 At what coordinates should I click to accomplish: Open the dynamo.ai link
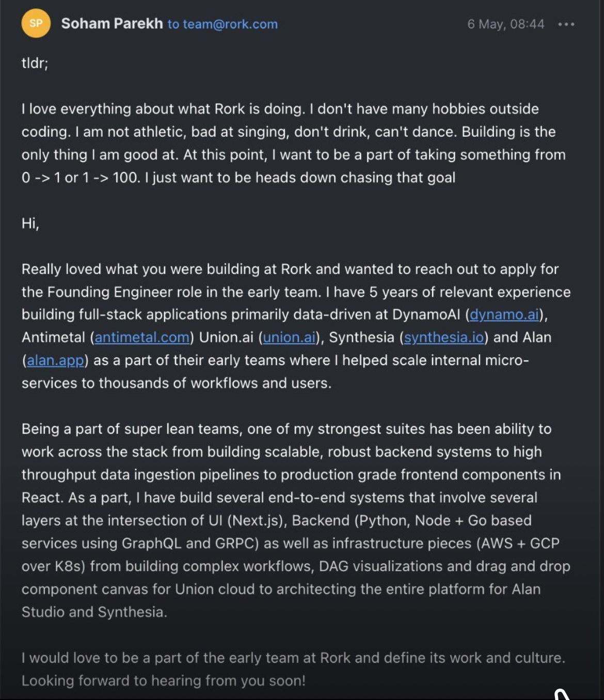(x=504, y=314)
